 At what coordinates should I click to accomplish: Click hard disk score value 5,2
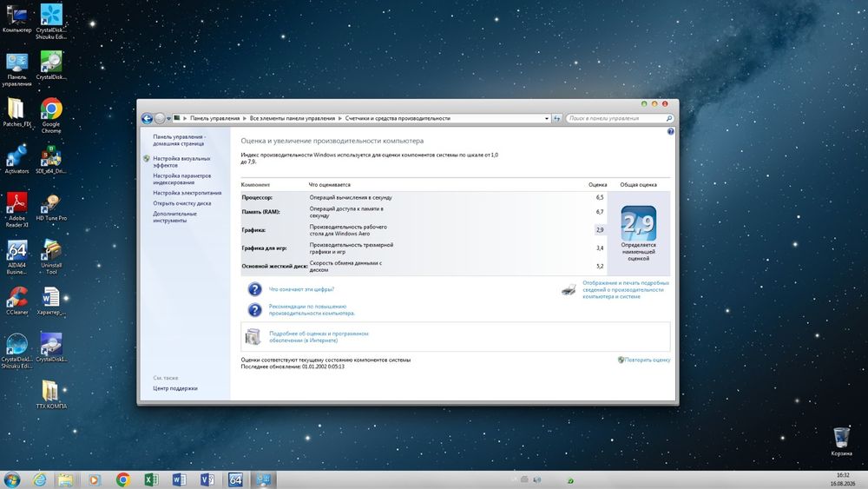(600, 267)
